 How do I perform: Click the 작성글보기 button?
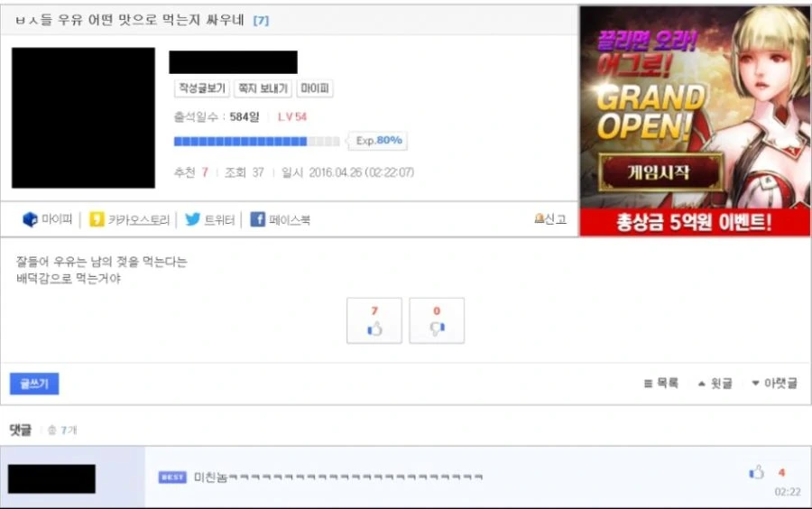202,88
